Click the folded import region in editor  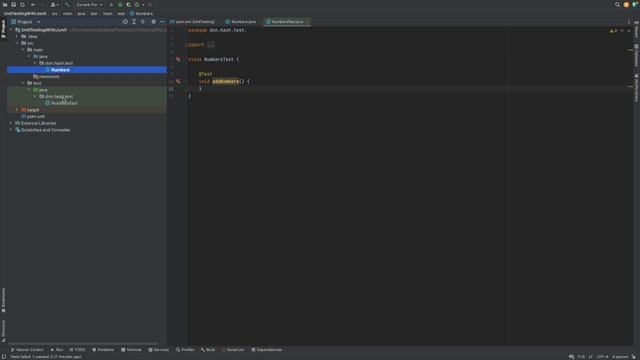[x=211, y=44]
